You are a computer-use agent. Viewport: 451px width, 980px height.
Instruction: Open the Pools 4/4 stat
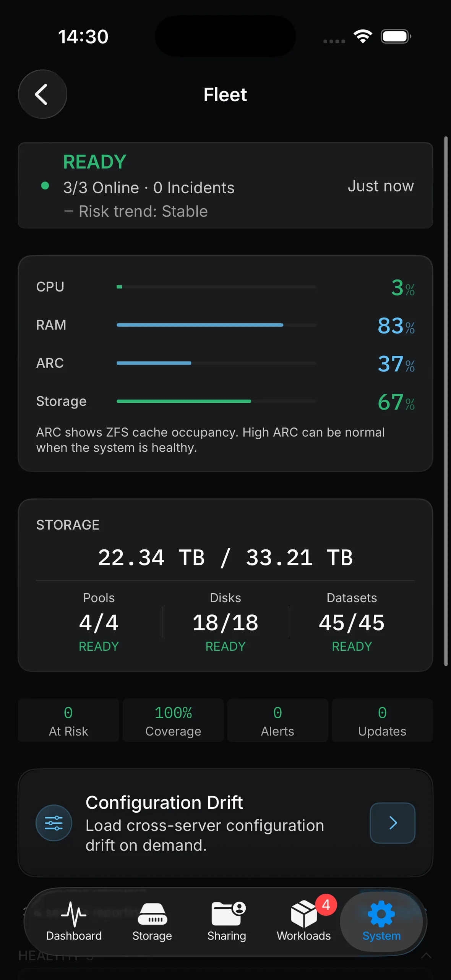point(99,622)
